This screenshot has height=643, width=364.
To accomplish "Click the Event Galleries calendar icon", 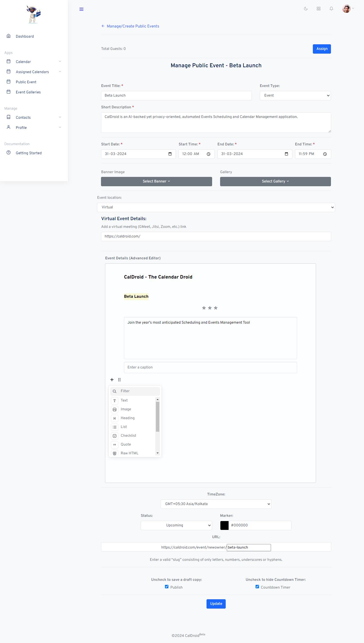I will click(x=9, y=92).
